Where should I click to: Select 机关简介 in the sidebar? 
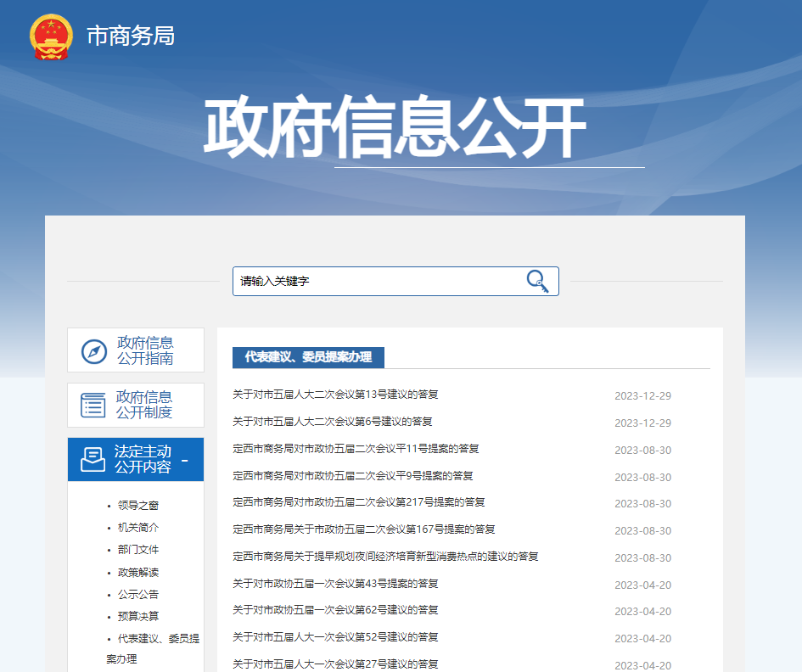pyautogui.click(x=137, y=528)
